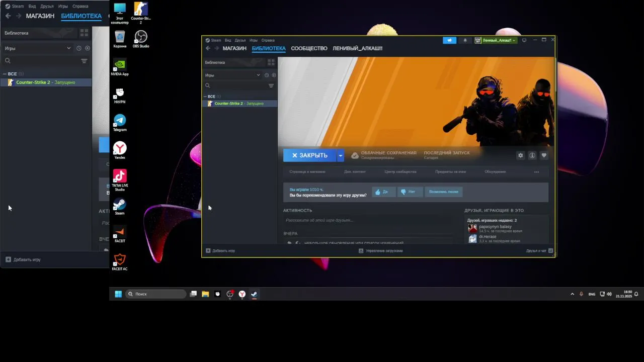Screen dimensions: 644x362
Task: Open Друзья и чат
Action: 539,250
